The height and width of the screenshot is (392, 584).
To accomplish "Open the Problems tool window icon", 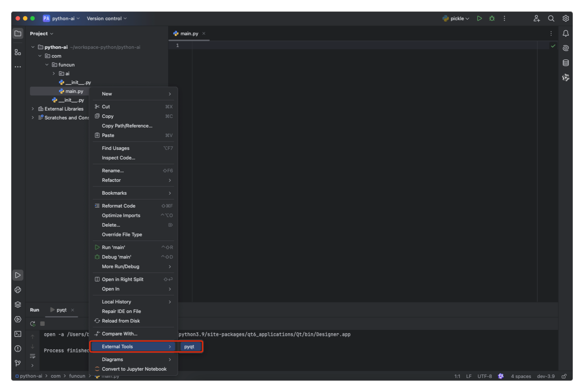I will tap(18, 349).
